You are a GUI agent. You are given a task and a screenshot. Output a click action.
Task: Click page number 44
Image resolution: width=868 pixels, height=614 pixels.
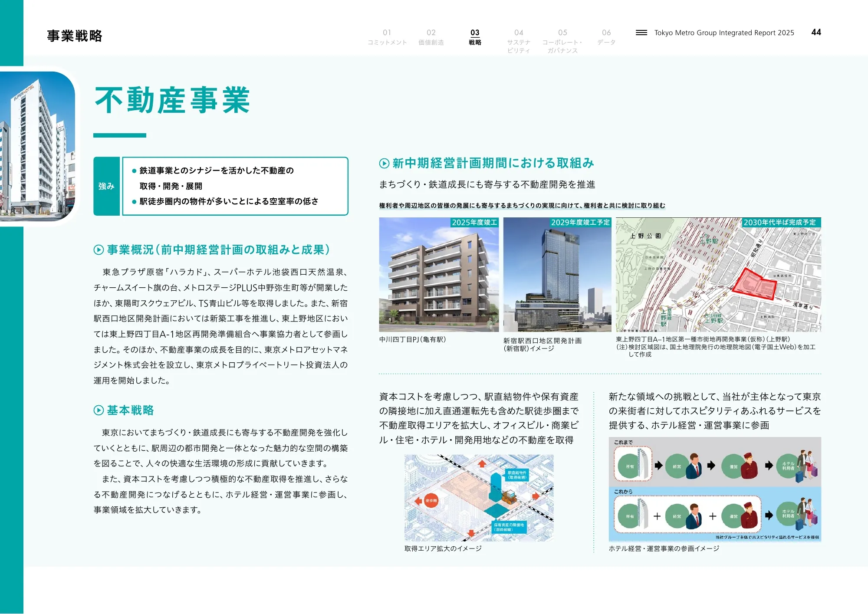[816, 32]
